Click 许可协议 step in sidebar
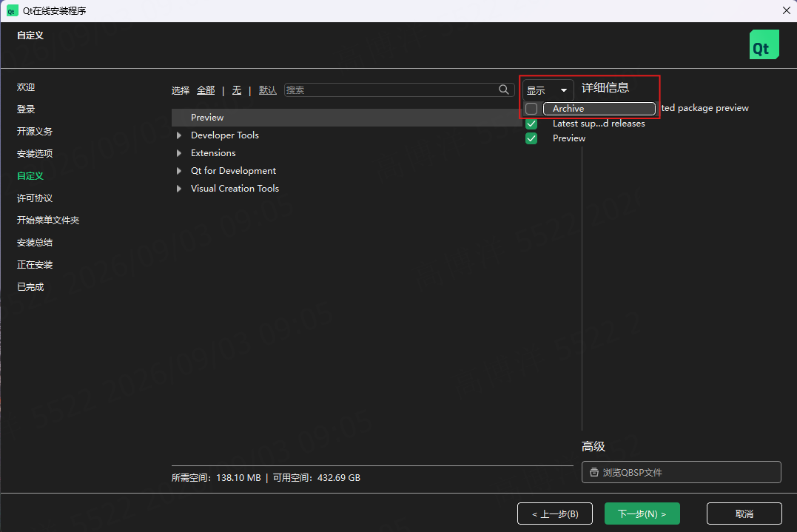This screenshot has width=797, height=532. 35,198
